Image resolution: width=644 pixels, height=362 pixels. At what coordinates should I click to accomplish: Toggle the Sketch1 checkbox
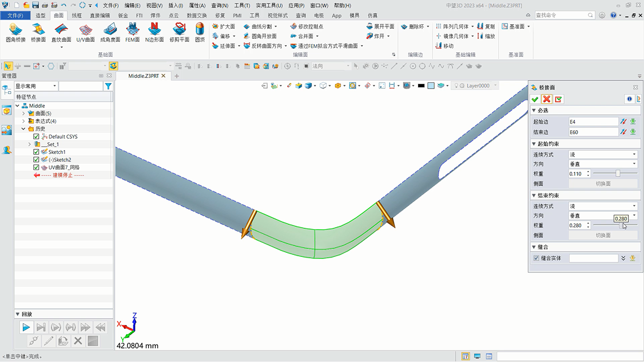point(36,152)
